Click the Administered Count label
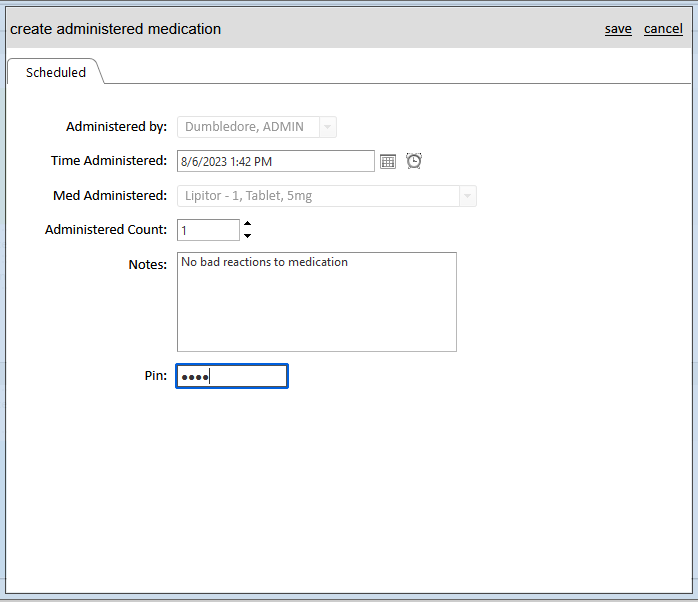The width and height of the screenshot is (698, 602). [106, 229]
